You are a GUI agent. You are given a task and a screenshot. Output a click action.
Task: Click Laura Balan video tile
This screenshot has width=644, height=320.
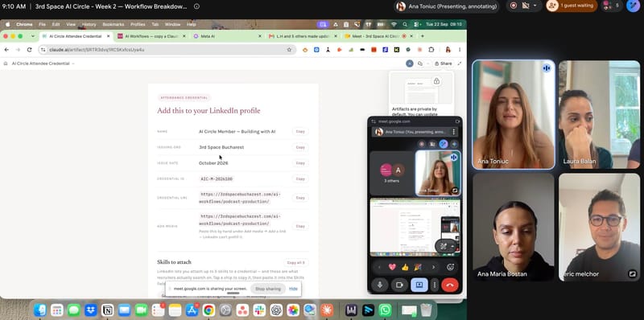coord(599,114)
